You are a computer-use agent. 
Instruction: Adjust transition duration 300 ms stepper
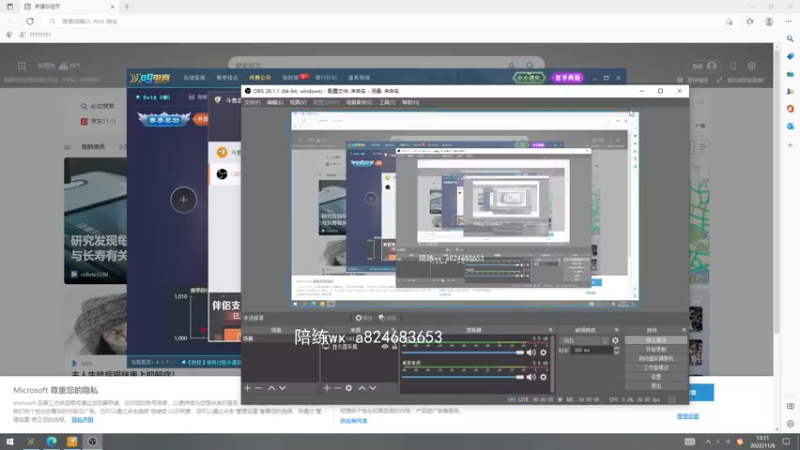[616, 351]
